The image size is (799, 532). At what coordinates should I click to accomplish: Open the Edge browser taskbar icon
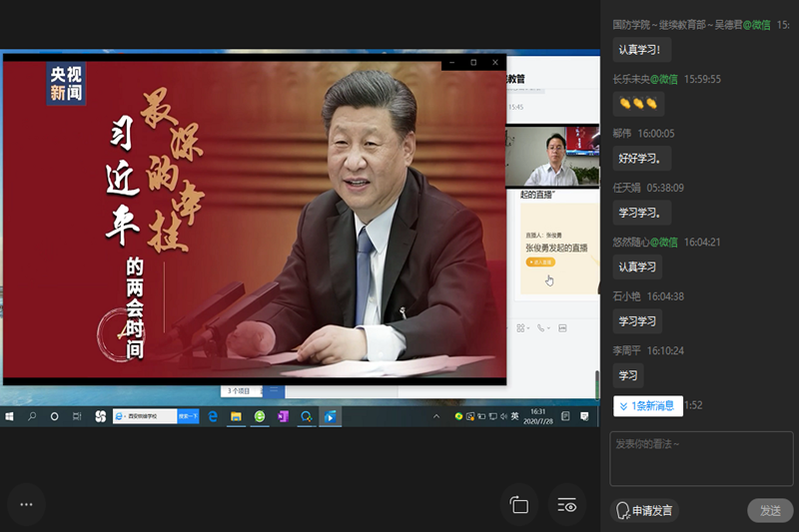[213, 416]
